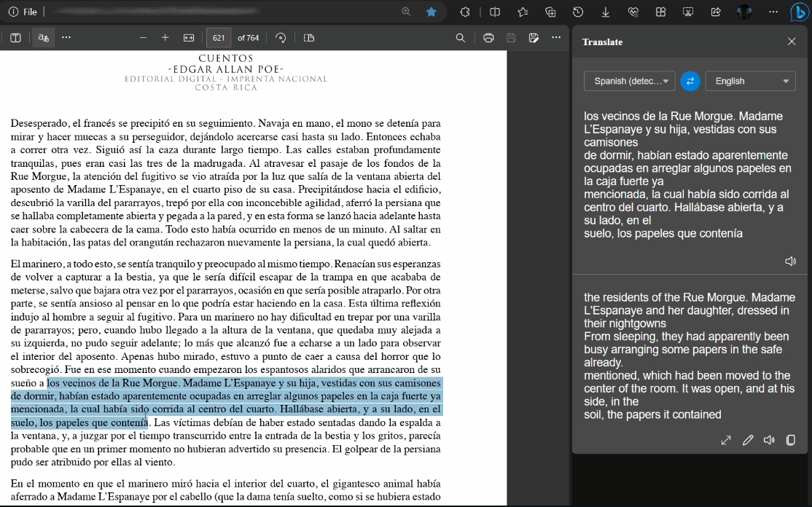Open Browser essentials heart icon
The width and height of the screenshot is (812, 507).
point(633,12)
